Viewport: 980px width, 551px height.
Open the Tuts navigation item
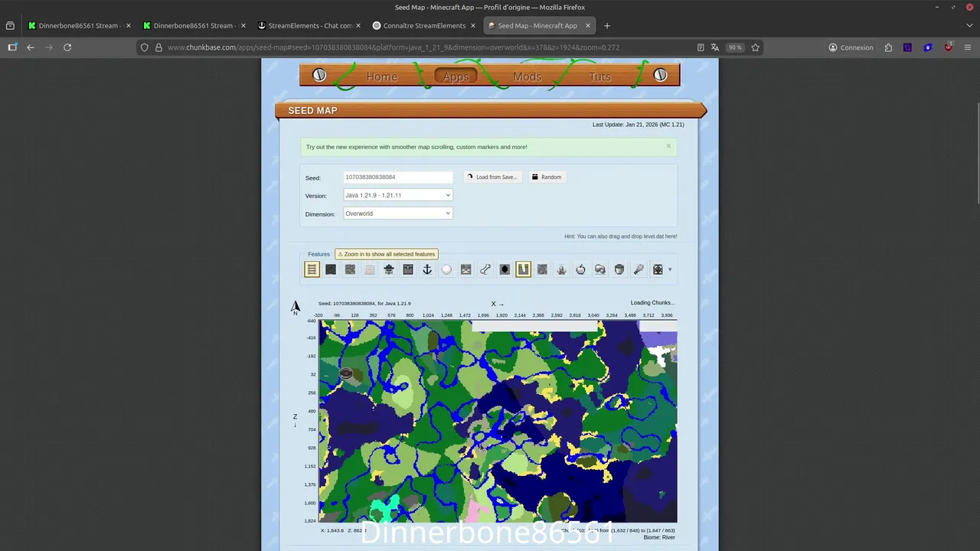click(599, 77)
